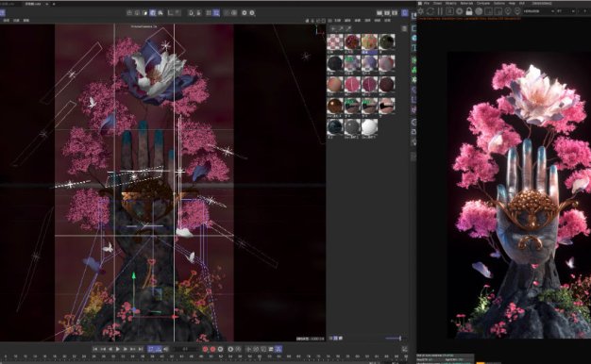Activate Octane pick material pin icon
This screenshot has height=364, width=591.
coord(517,11)
